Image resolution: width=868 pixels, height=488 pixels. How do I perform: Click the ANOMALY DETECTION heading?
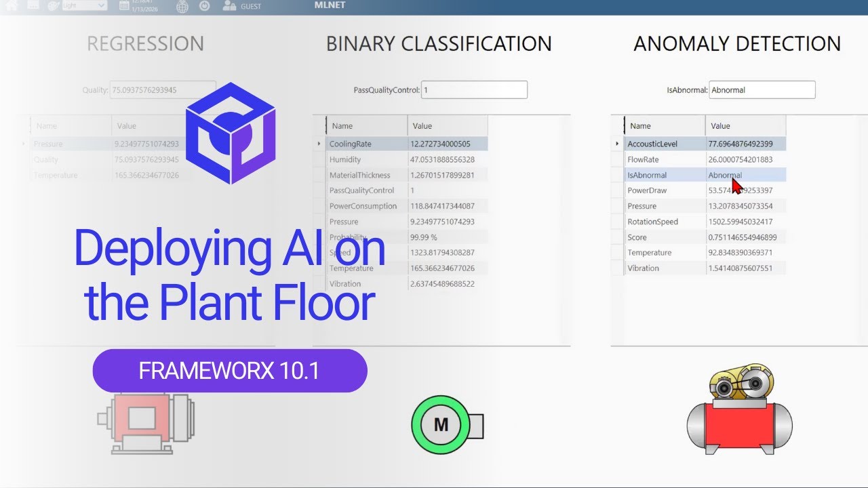[x=737, y=44]
